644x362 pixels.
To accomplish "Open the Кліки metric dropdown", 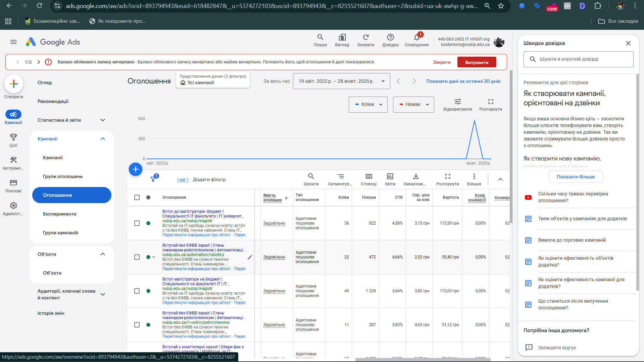I will click(368, 105).
